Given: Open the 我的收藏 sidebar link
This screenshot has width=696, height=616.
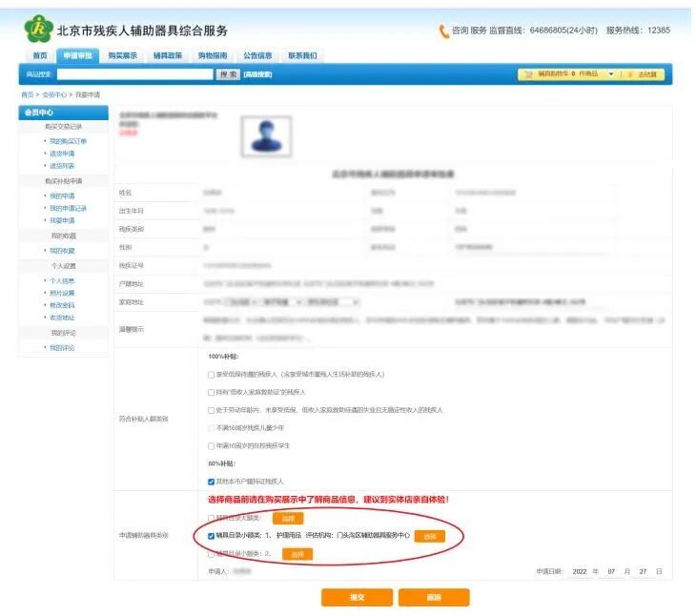Looking at the screenshot, I should (62, 251).
